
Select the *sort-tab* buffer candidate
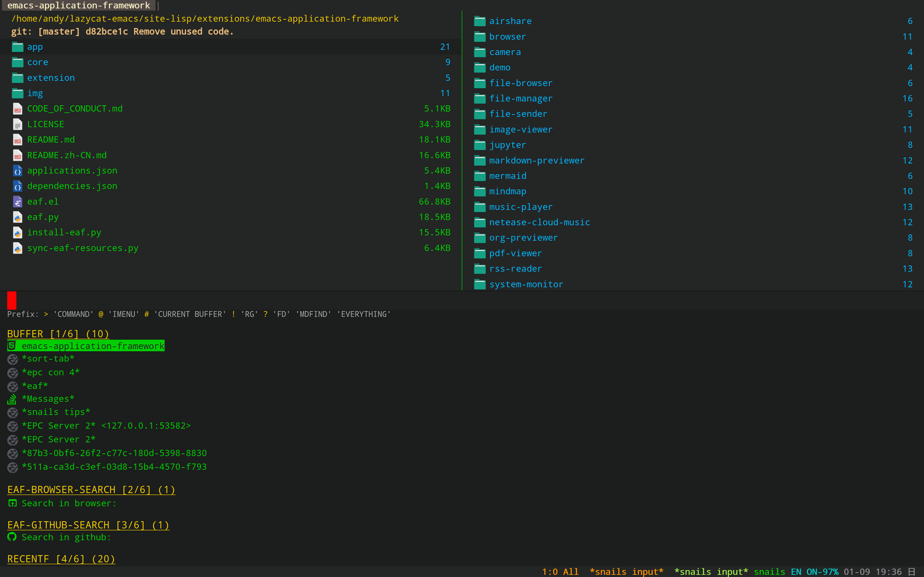tap(48, 359)
